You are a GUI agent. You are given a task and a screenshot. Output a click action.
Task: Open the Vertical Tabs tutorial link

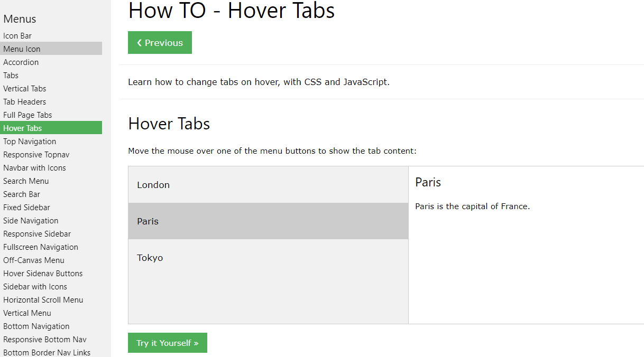24,88
